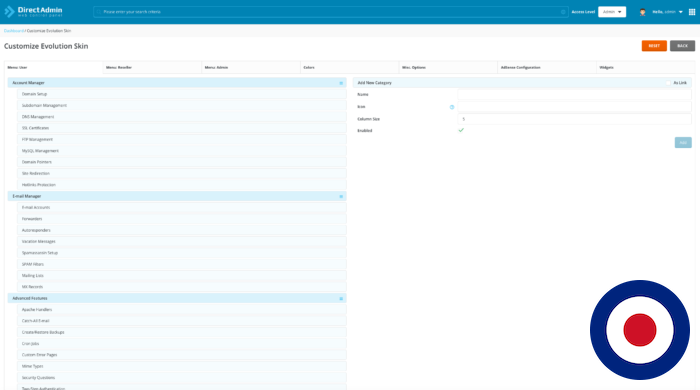Viewport: 700px width, 390px height.
Task: Go to Dashboard via breadcrumb link
Action: tap(14, 31)
